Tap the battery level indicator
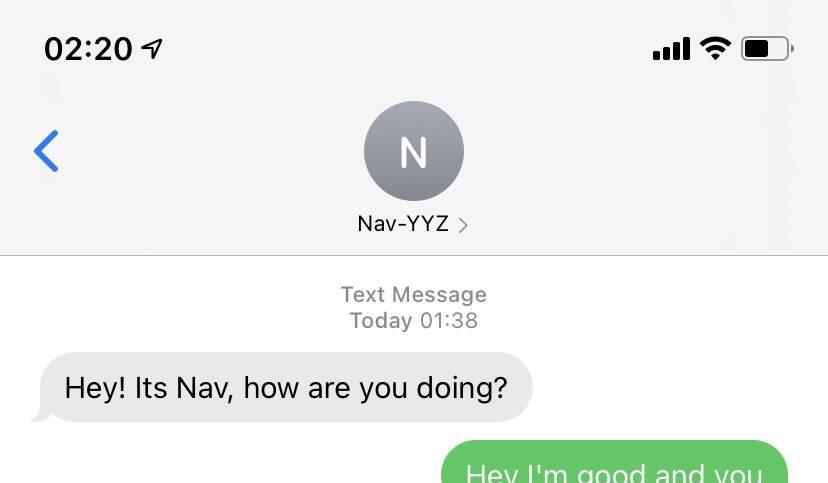Screen dimensions: 828x483 click(767, 49)
